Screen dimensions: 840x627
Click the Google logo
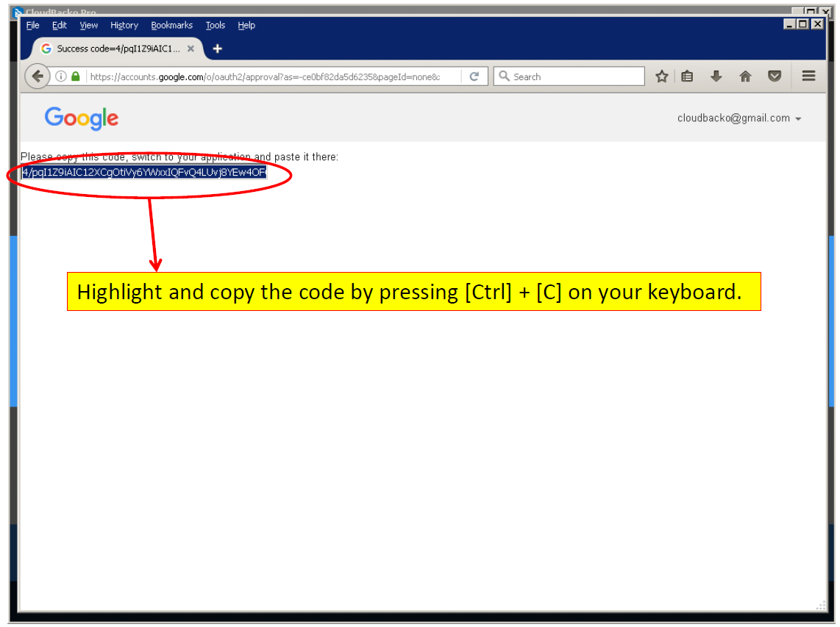click(x=82, y=118)
